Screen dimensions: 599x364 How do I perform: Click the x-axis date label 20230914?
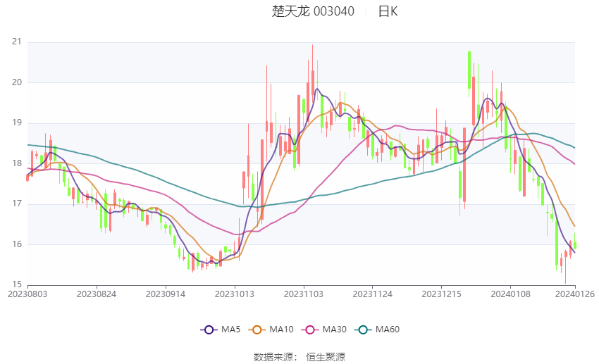tap(166, 294)
